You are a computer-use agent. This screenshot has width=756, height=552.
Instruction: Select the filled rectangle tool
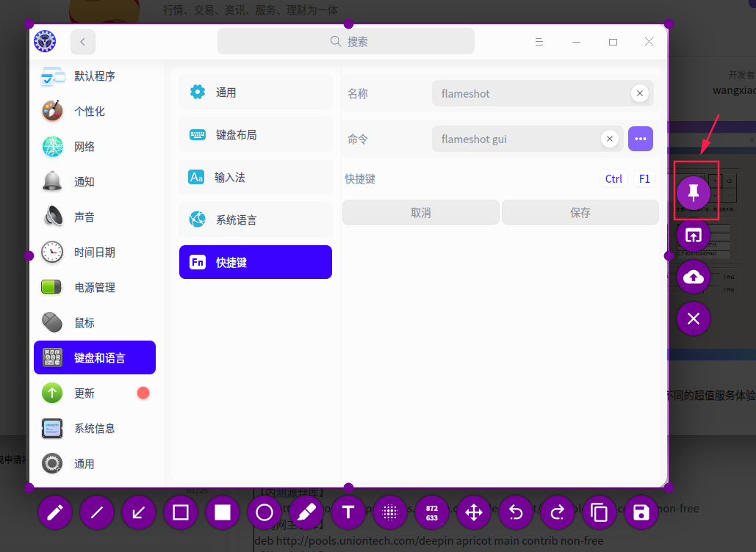coord(223,512)
